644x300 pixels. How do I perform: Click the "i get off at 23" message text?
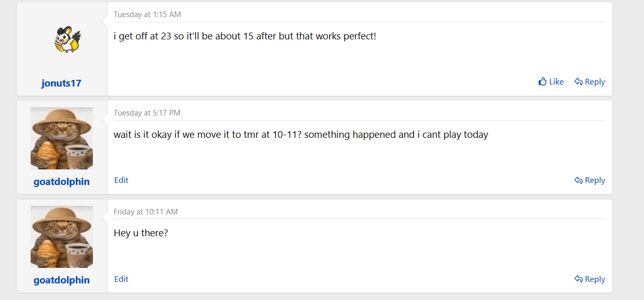pyautogui.click(x=244, y=37)
